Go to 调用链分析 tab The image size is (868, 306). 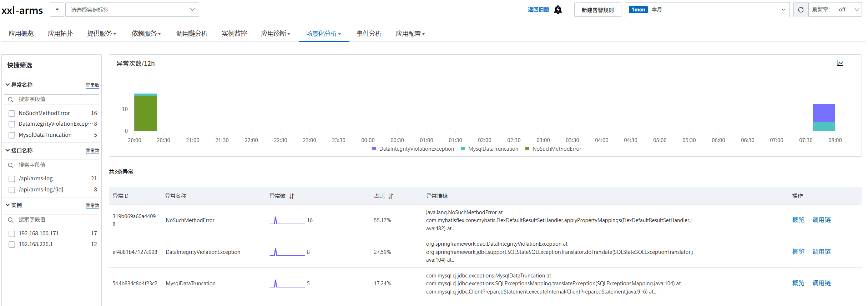[192, 34]
